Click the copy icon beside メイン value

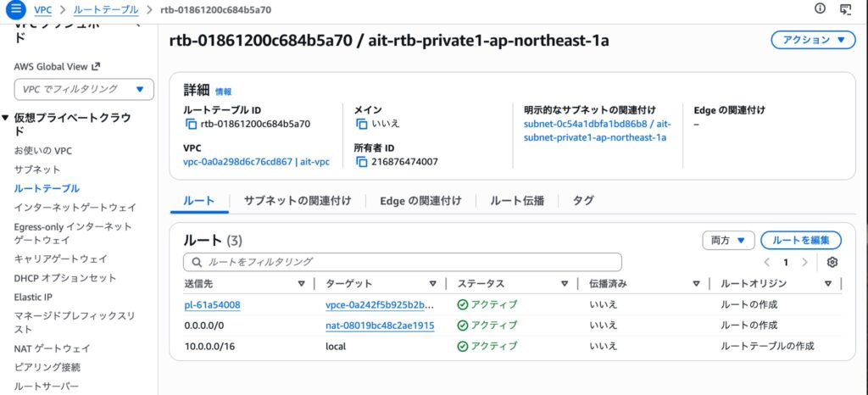click(x=361, y=124)
